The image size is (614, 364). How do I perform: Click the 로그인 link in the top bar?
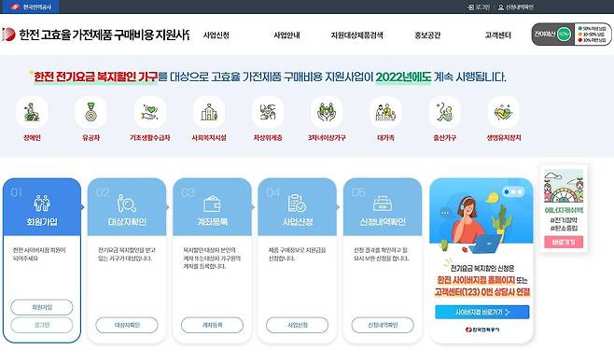(x=482, y=7)
